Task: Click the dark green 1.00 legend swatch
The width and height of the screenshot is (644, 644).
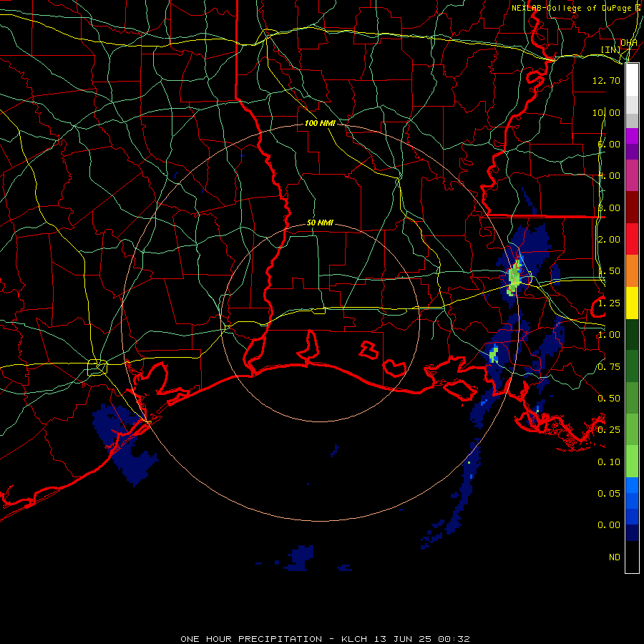Action: (632, 334)
